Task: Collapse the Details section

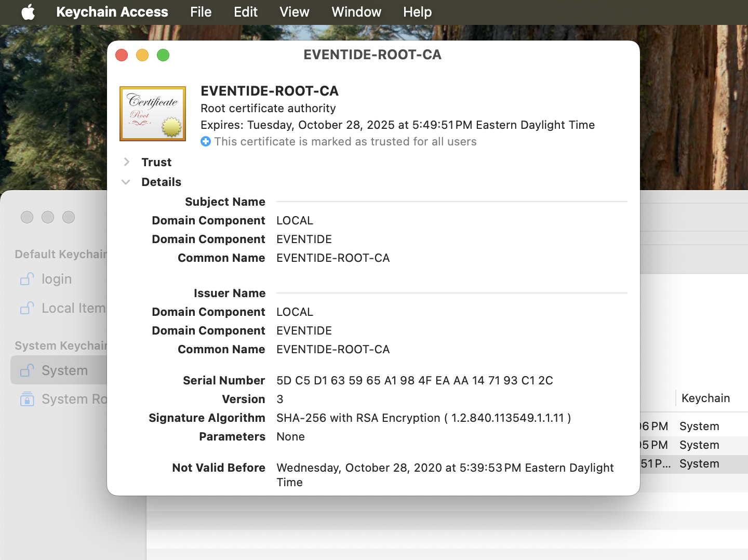Action: [126, 182]
